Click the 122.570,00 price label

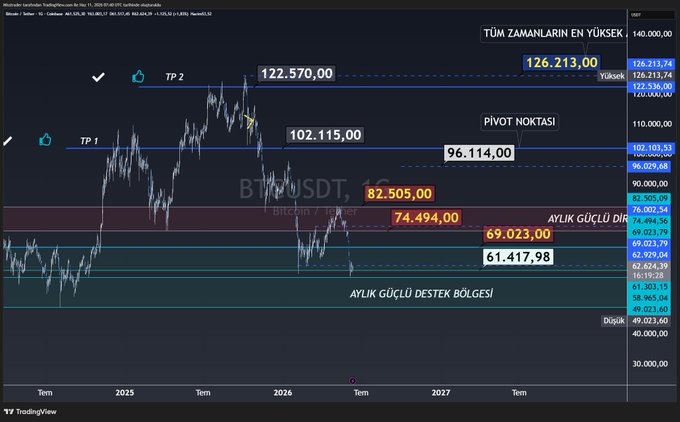pyautogui.click(x=297, y=73)
